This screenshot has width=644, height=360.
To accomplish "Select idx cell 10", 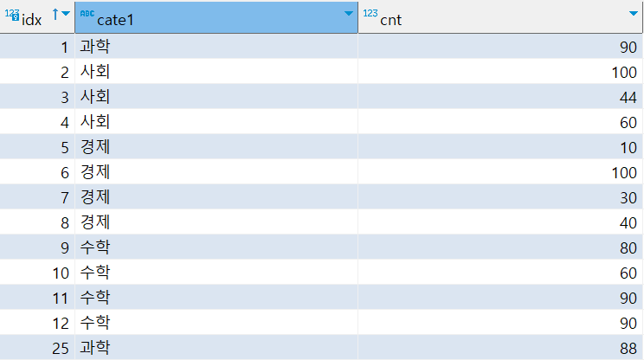I will coord(37,272).
